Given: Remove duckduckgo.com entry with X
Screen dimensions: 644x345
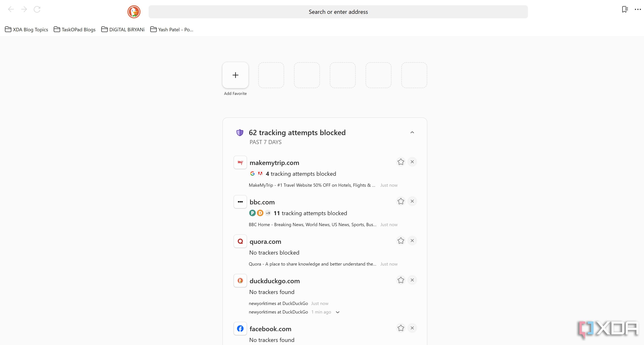Looking at the screenshot, I should tap(412, 280).
